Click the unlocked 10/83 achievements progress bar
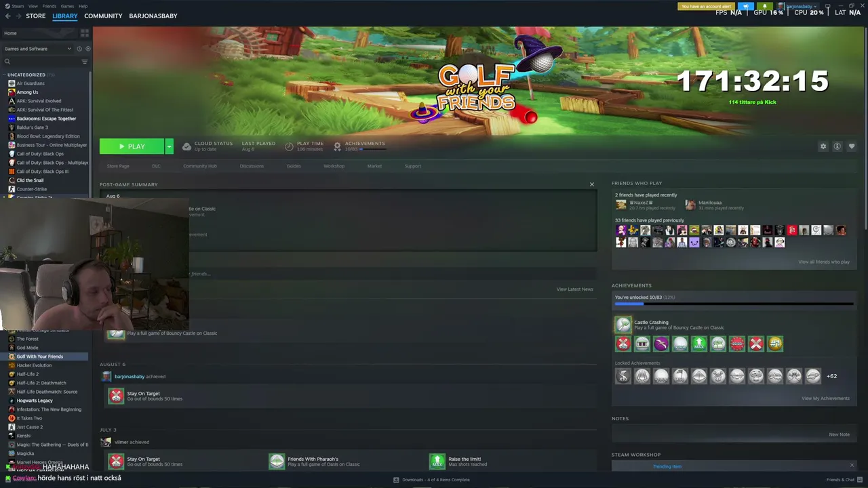Viewport: 868px width, 488px height. (x=734, y=304)
